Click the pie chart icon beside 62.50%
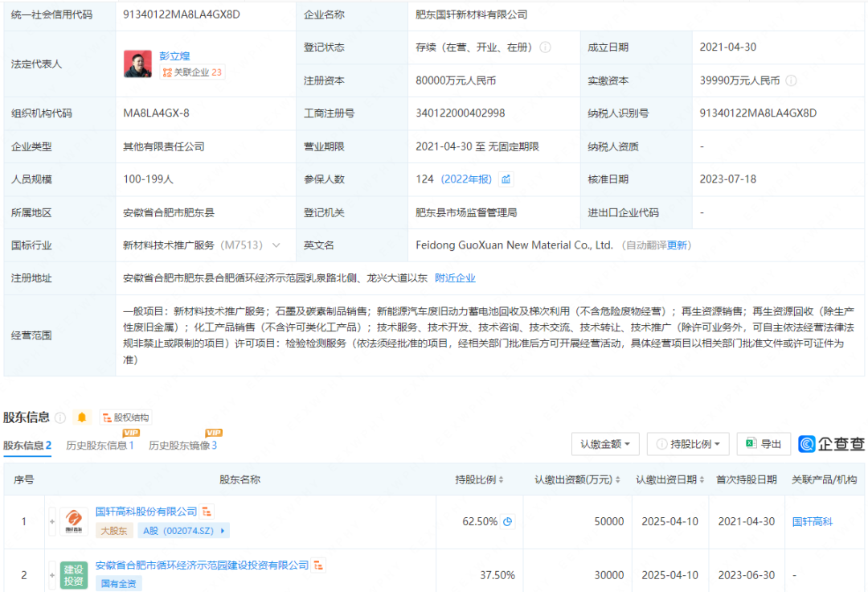 point(508,521)
